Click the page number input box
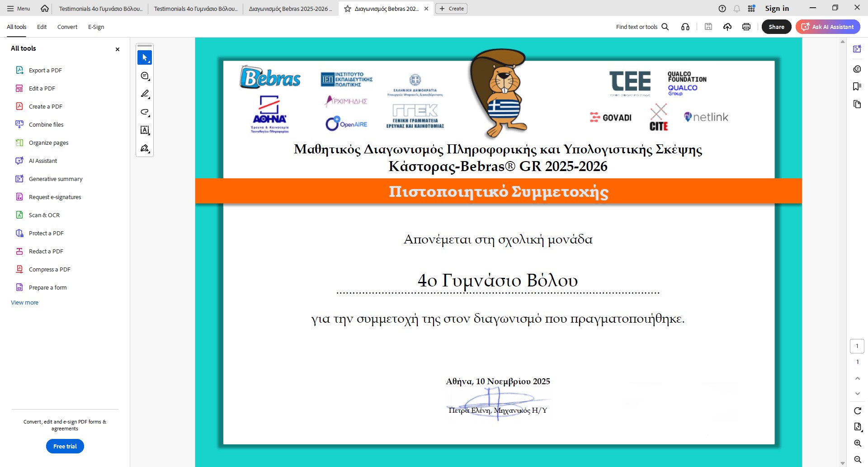Viewport: 868px width, 467px height. pos(857,346)
